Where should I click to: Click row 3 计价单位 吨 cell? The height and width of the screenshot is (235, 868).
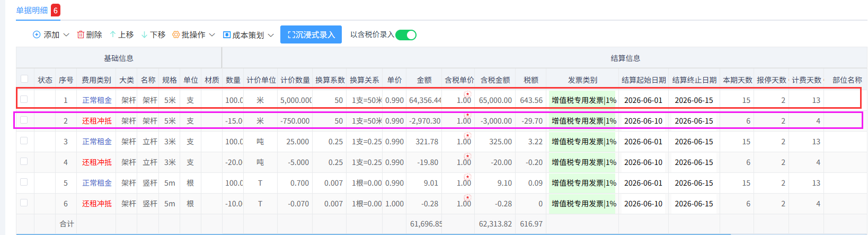pyautogui.click(x=260, y=141)
